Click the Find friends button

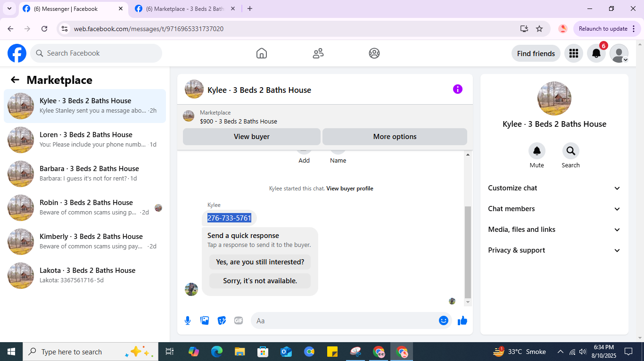(x=536, y=53)
